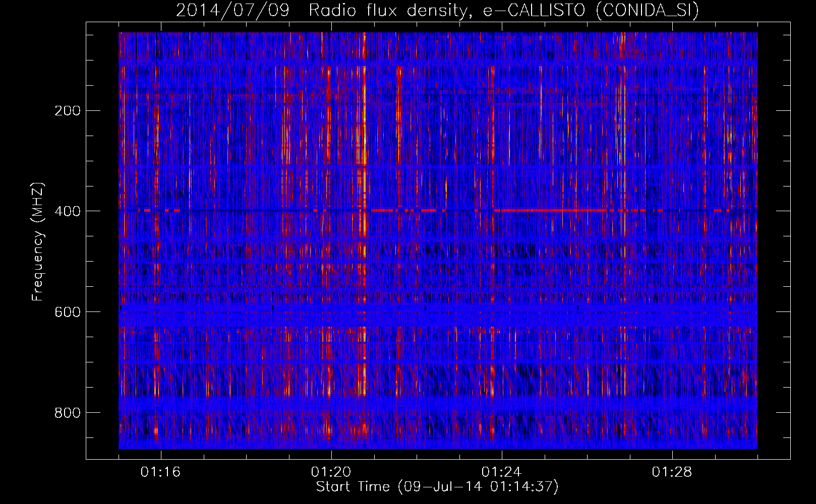Viewport: 816px width, 504px height.
Task: Select the 01:20 time axis label
Action: [331, 472]
